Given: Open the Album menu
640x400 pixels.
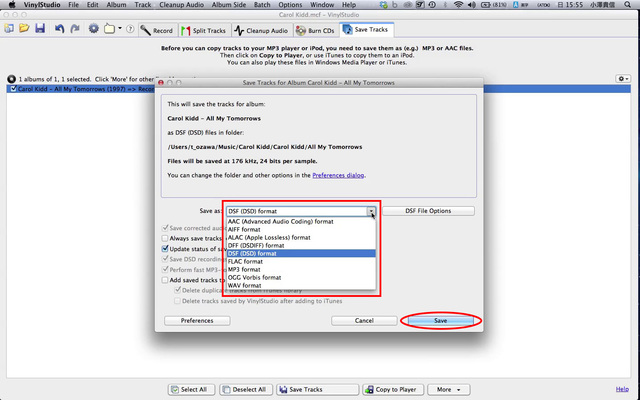Looking at the screenshot, I should [x=116, y=5].
